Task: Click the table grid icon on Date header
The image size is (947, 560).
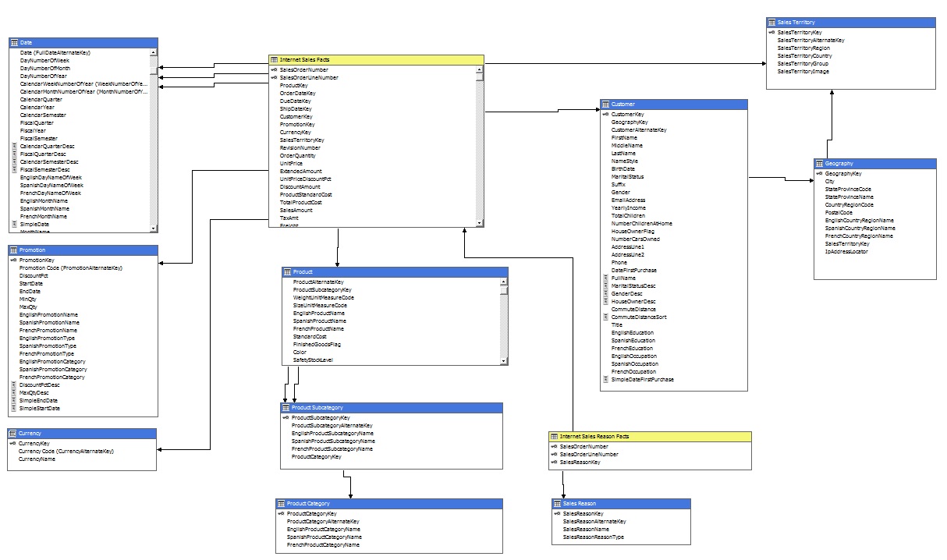Action: [13, 42]
